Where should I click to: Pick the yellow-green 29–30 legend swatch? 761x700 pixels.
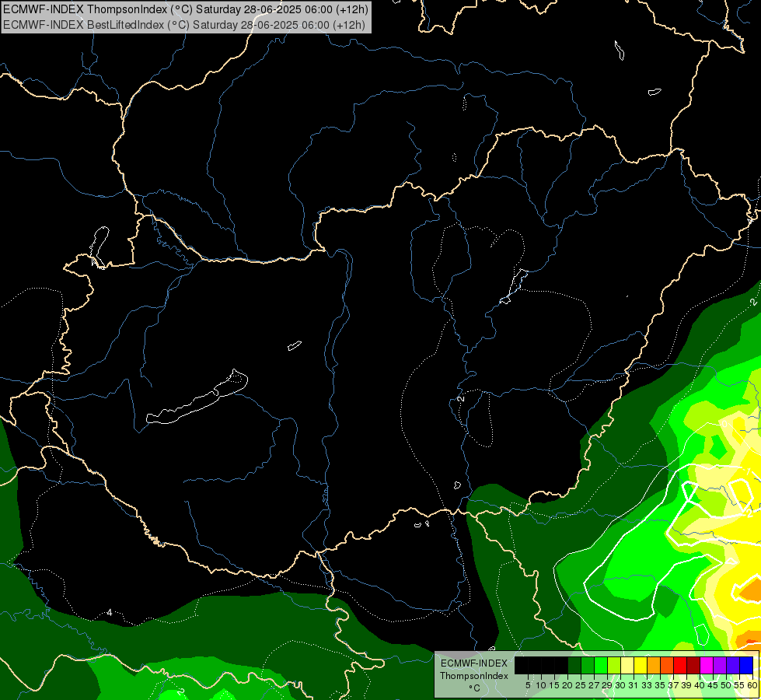coord(614,665)
